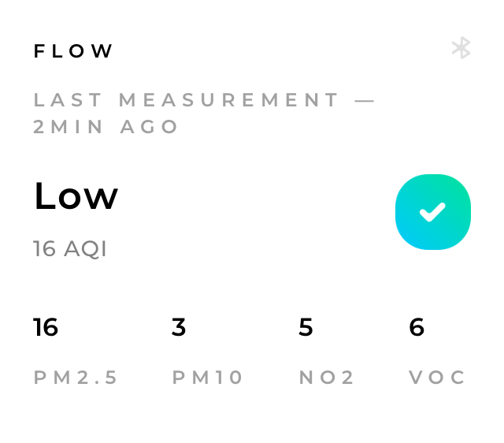Select the FLOW device title
Image resolution: width=504 pixels, height=443 pixels.
point(74,51)
